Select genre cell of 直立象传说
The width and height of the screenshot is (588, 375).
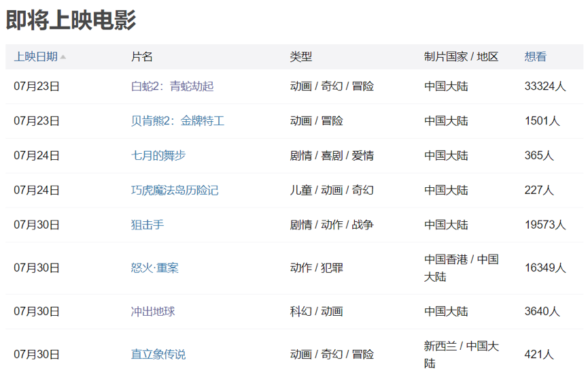332,355
